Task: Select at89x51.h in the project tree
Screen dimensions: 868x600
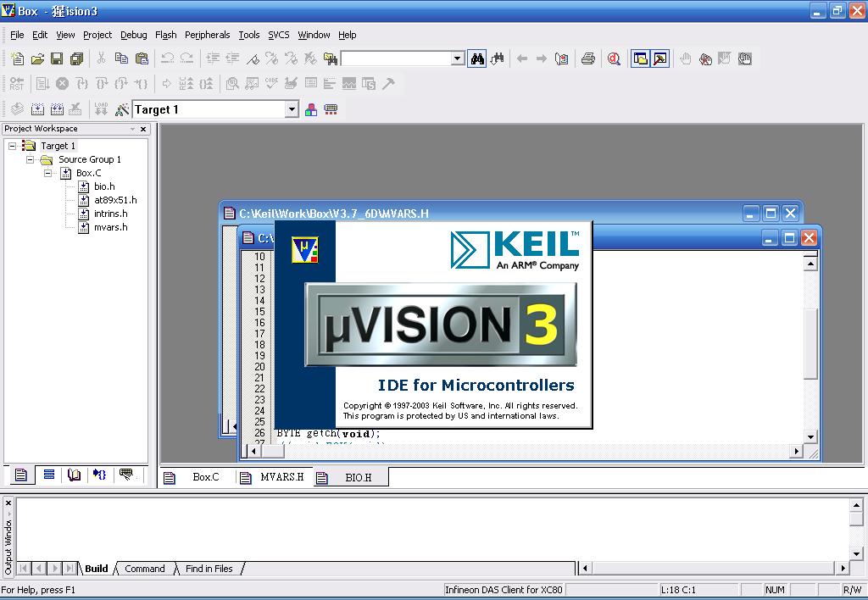Action: click(x=115, y=200)
